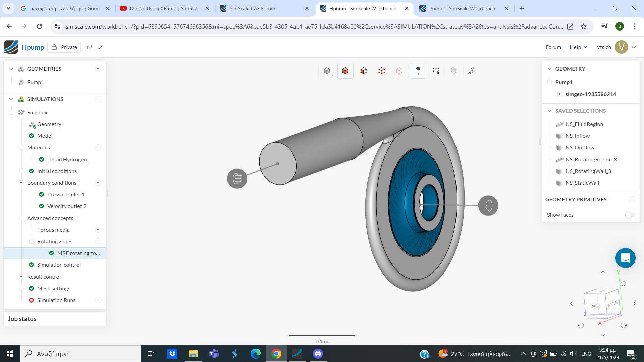Expand the simgeo-1935586214 geometry node

[559, 94]
